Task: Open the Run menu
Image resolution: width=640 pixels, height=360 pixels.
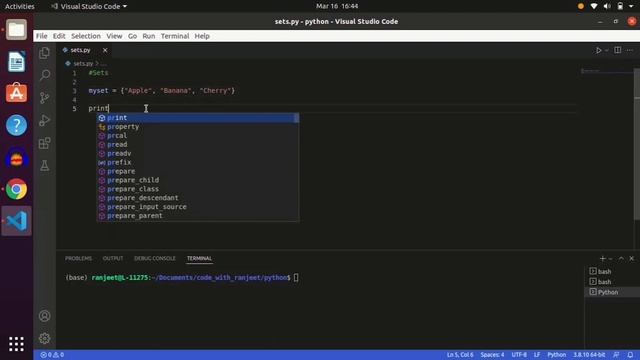Action: tap(149, 36)
